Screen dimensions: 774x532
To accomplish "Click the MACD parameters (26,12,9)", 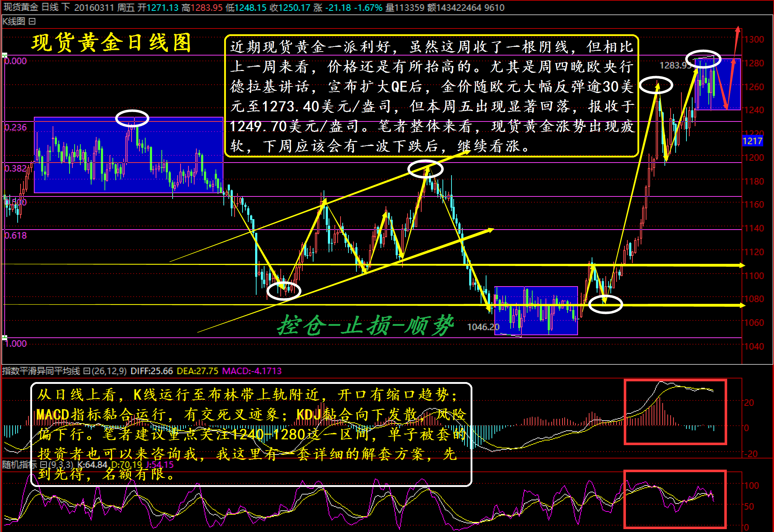I will (110, 371).
